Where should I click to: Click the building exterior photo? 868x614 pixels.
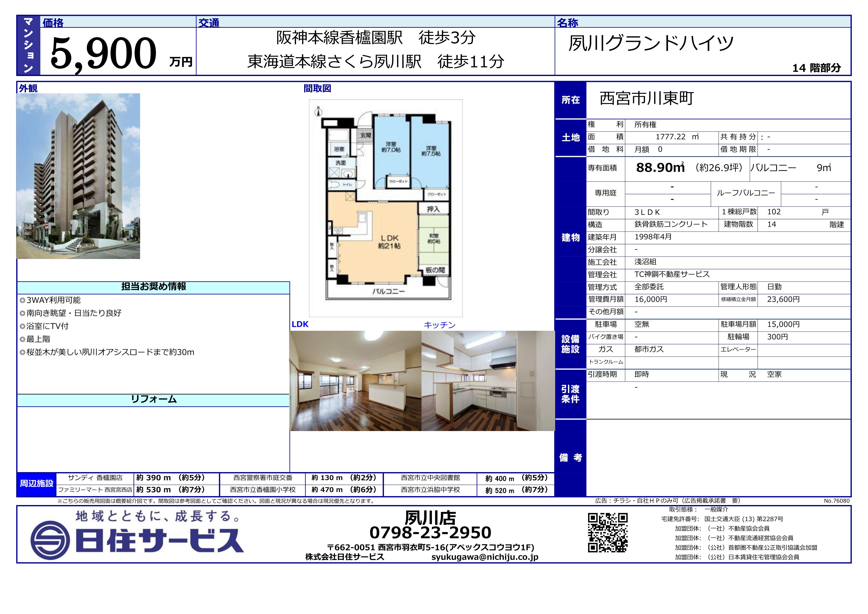pyautogui.click(x=78, y=176)
